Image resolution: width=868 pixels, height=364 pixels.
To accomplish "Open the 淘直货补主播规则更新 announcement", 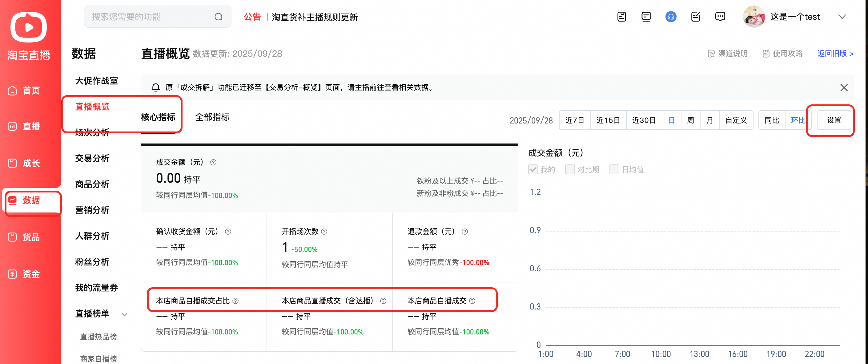I will point(314,17).
